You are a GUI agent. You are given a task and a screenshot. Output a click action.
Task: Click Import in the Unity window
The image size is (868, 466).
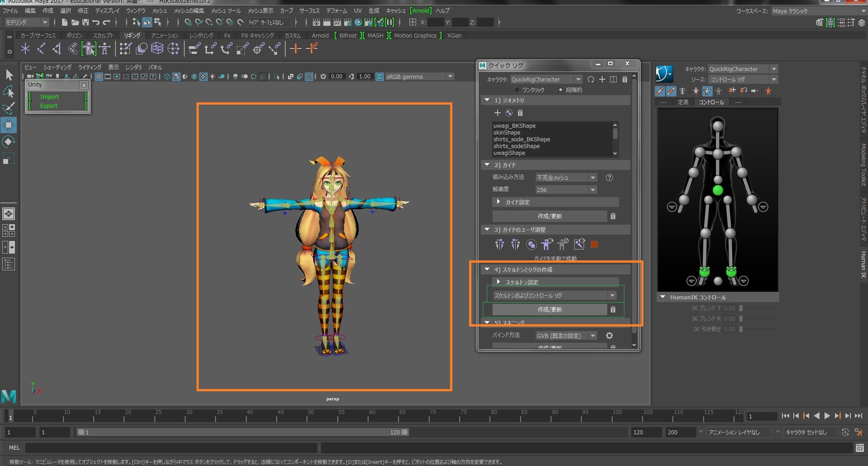pyautogui.click(x=49, y=96)
